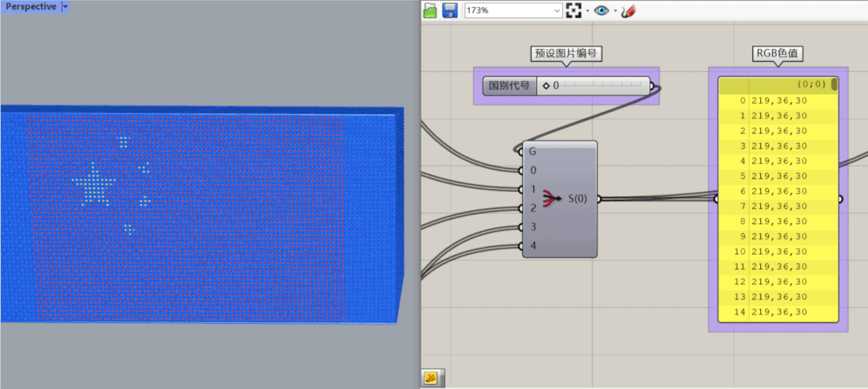Open the dropdown arrow next to the eye icon
This screenshot has height=389, width=868.
pos(615,10)
